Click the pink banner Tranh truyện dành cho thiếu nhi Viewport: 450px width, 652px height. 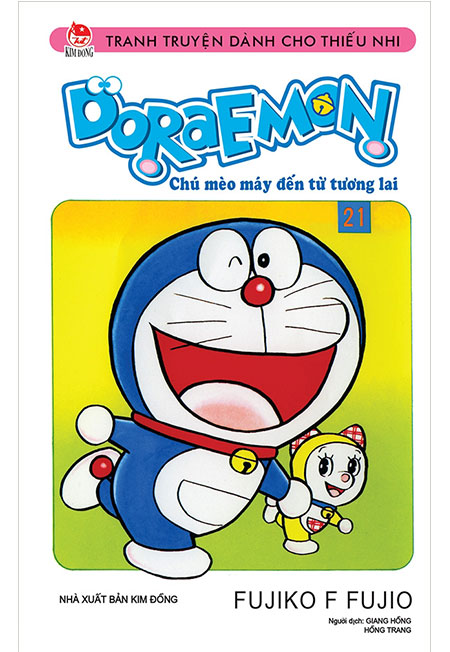point(233,40)
